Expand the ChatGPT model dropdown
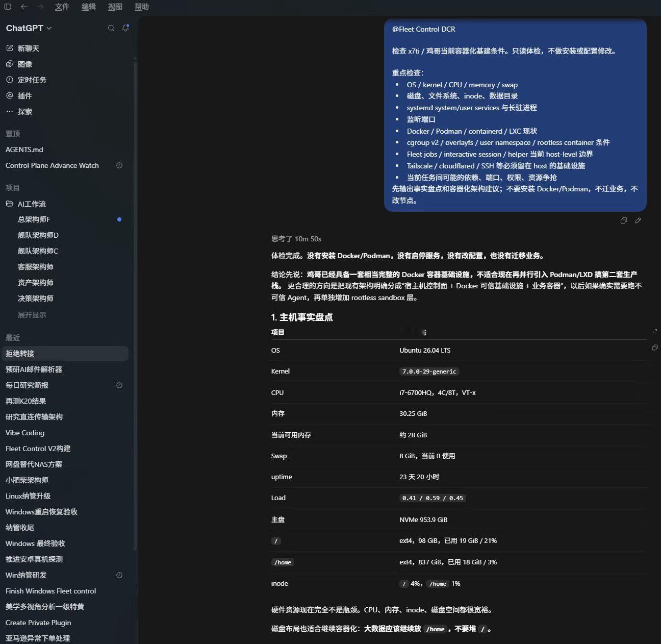The image size is (661, 644). click(29, 28)
